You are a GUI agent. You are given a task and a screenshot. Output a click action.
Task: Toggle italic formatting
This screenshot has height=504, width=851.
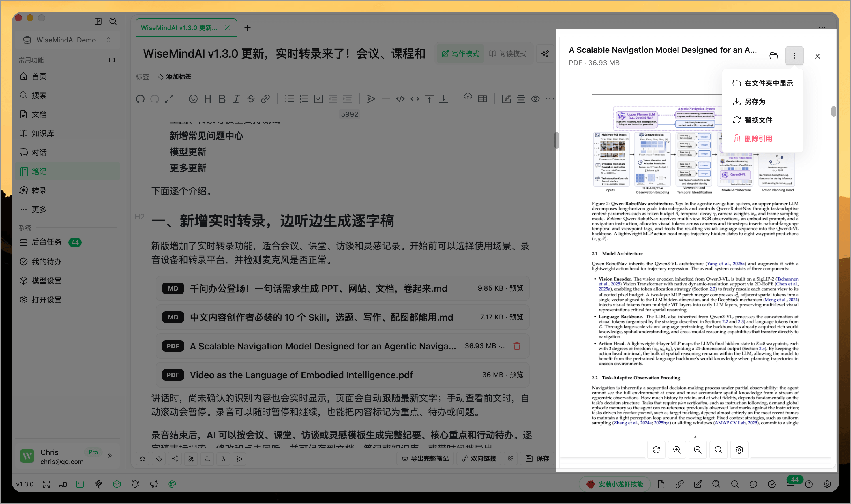[236, 99]
